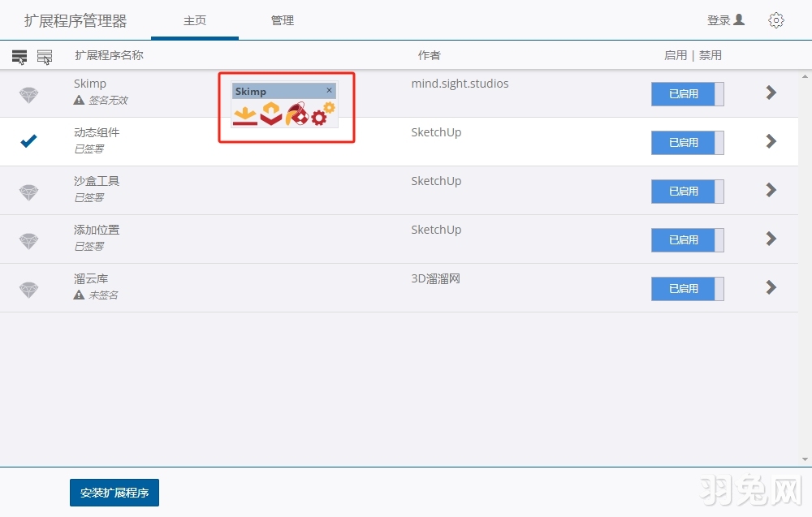Image resolution: width=812 pixels, height=517 pixels.
Task: Click the warning triangle under 溜云库
Action: (x=78, y=295)
